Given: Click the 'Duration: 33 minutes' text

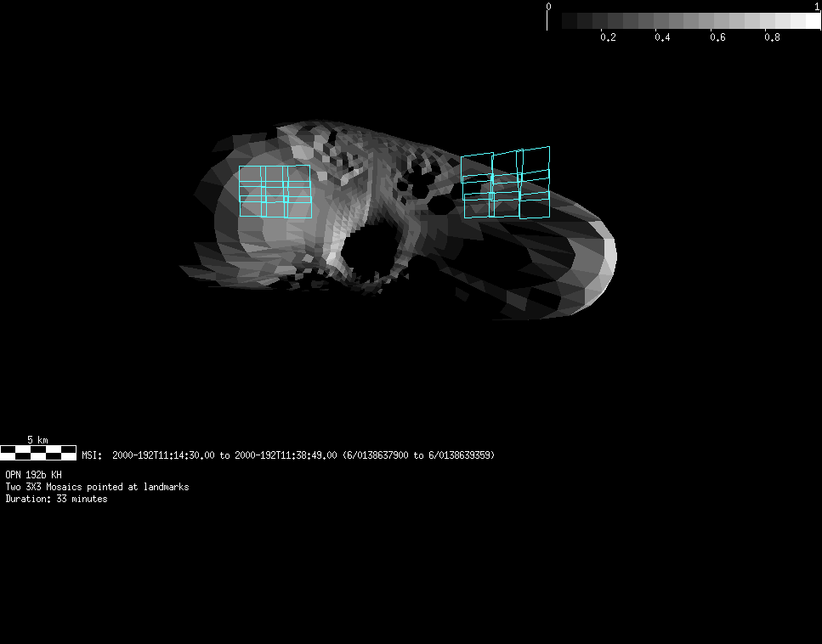Looking at the screenshot, I should pyautogui.click(x=56, y=499).
